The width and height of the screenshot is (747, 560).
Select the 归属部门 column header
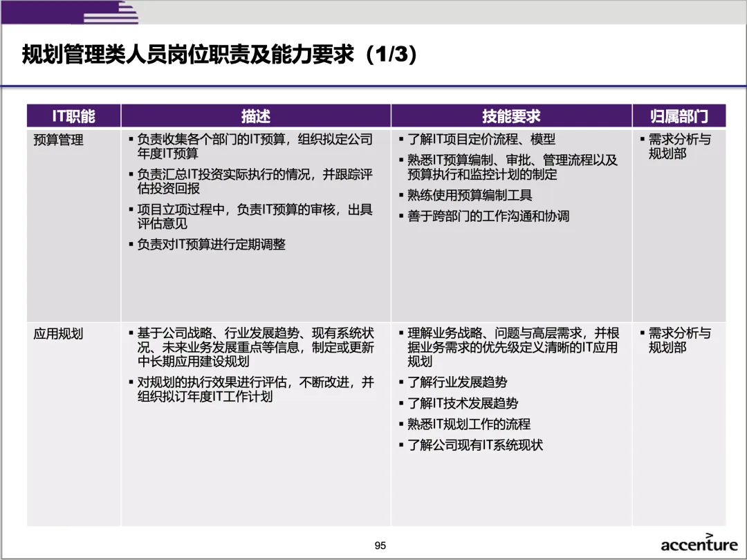679,115
